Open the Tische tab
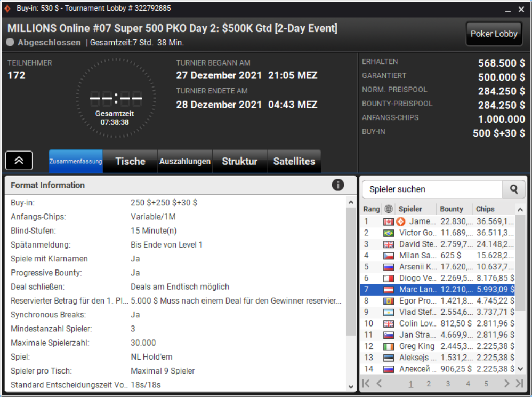 click(130, 161)
